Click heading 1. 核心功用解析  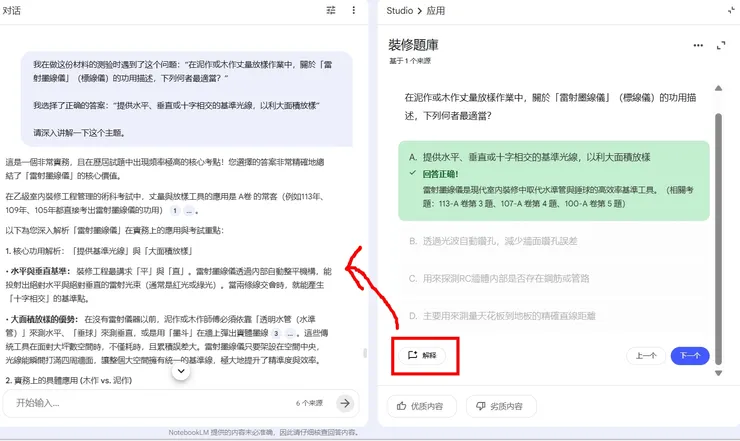pos(99,251)
